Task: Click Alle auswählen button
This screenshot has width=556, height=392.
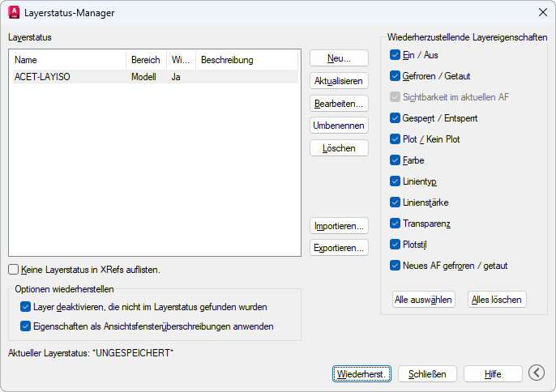Action: [423, 299]
